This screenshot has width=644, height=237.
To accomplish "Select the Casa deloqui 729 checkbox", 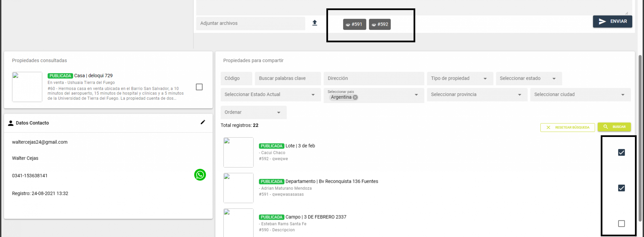I will tap(199, 87).
